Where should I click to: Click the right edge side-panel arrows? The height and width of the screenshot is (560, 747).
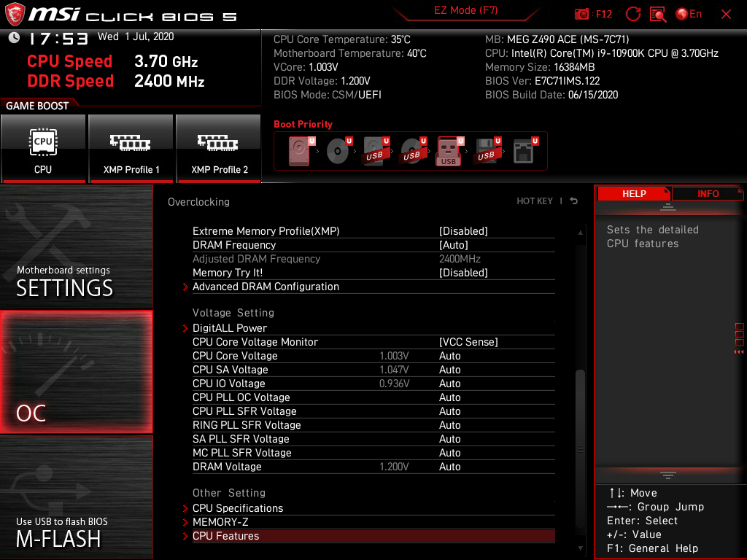point(739,352)
